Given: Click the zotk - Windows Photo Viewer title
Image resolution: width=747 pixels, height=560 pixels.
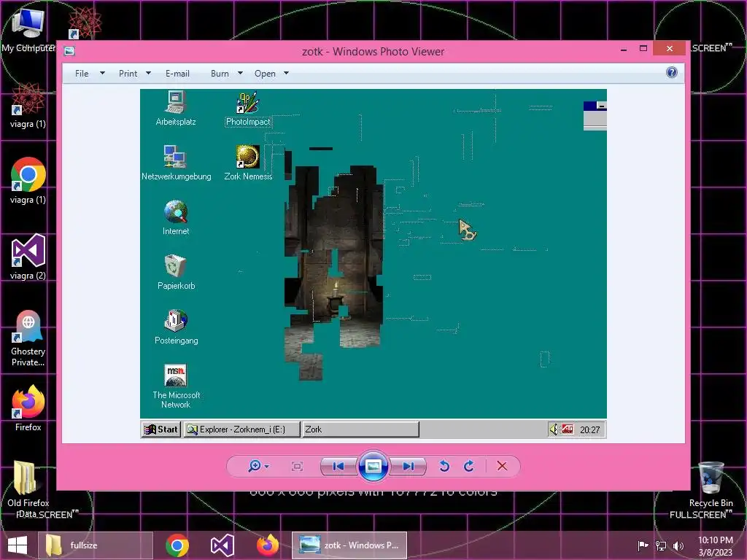Looking at the screenshot, I should (373, 52).
